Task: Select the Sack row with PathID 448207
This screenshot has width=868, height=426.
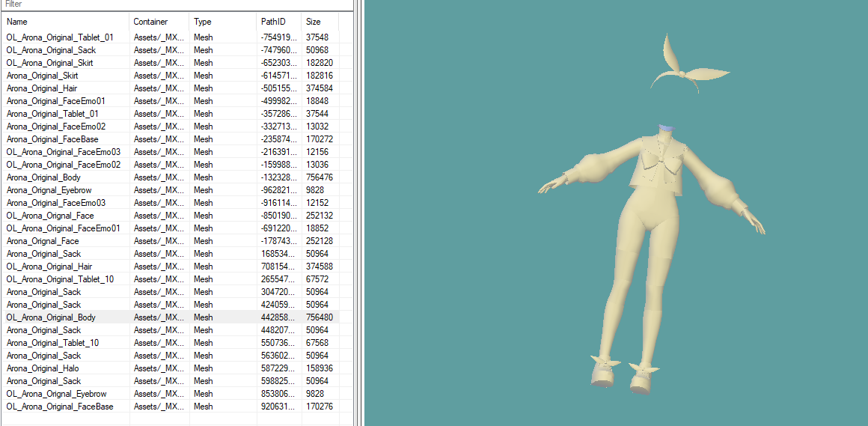Action: (171, 330)
